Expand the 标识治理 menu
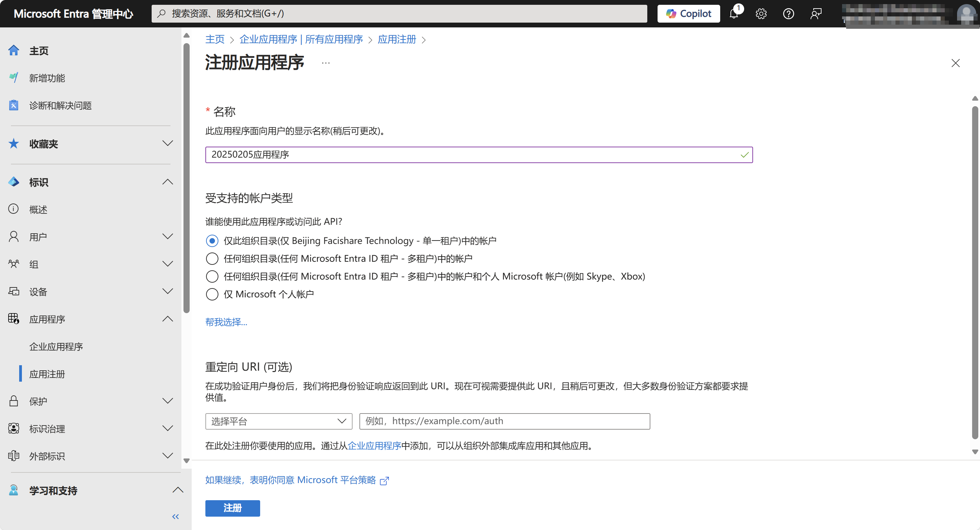Image resolution: width=980 pixels, height=530 pixels. 167,428
